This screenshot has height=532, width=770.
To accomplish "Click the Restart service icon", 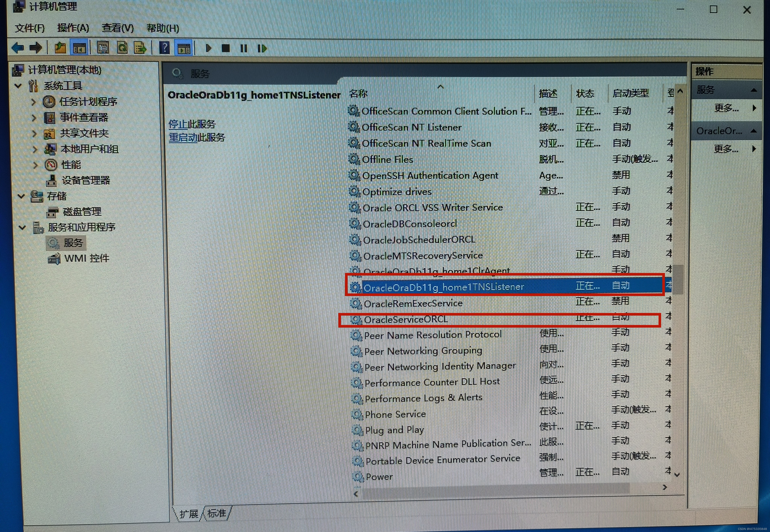I will tap(262, 49).
